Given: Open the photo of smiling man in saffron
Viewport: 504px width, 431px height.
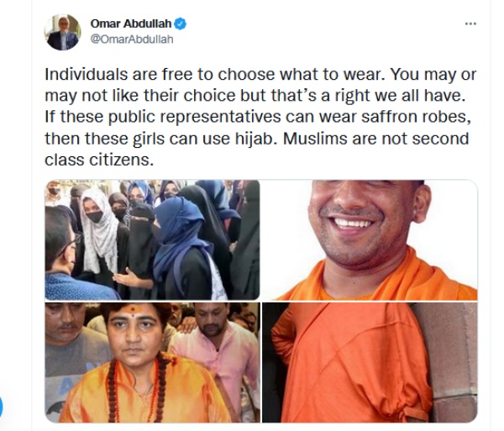Looking at the screenshot, I should pos(370,239).
